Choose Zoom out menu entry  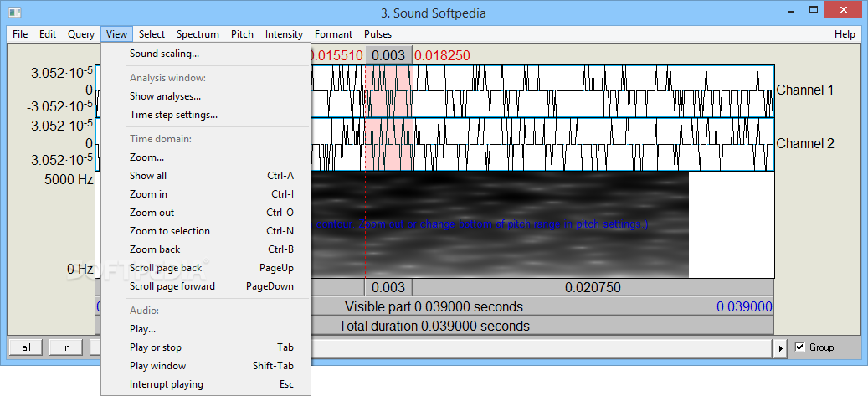click(x=206, y=213)
